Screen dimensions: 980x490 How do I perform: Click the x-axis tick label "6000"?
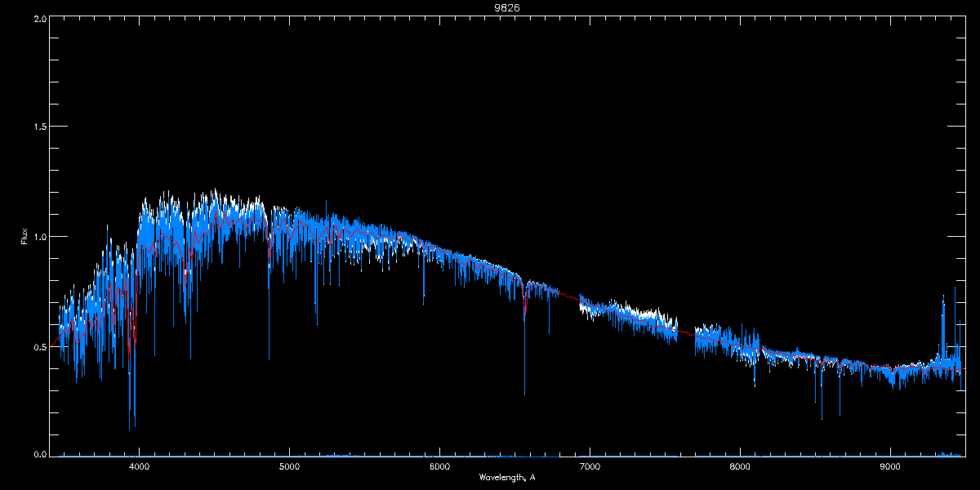[439, 467]
